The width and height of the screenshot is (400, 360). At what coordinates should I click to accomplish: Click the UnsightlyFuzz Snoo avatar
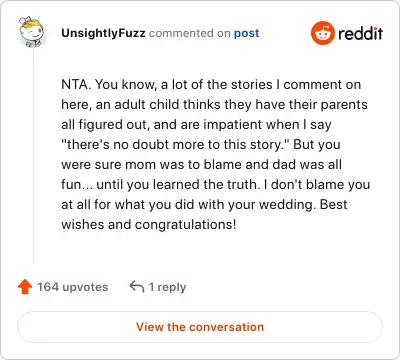[x=32, y=32]
